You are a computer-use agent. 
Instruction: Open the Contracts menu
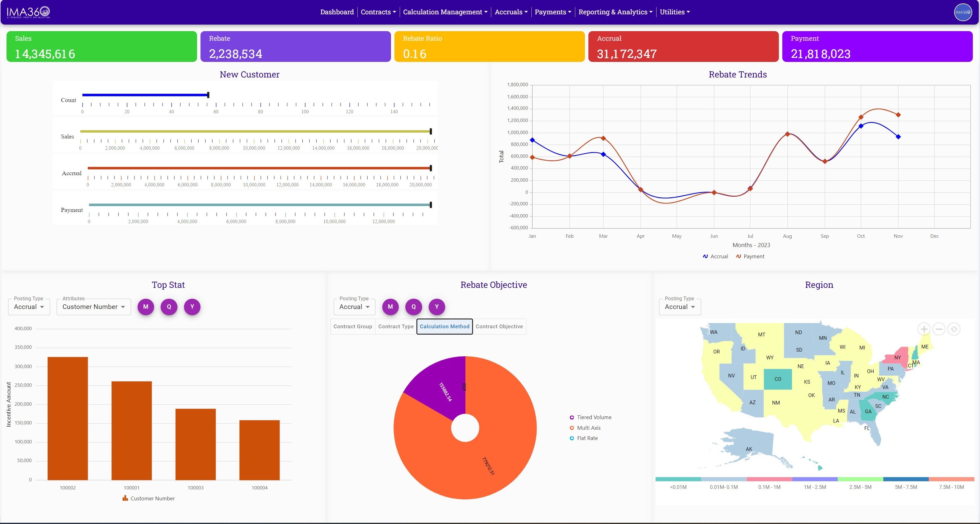[378, 12]
